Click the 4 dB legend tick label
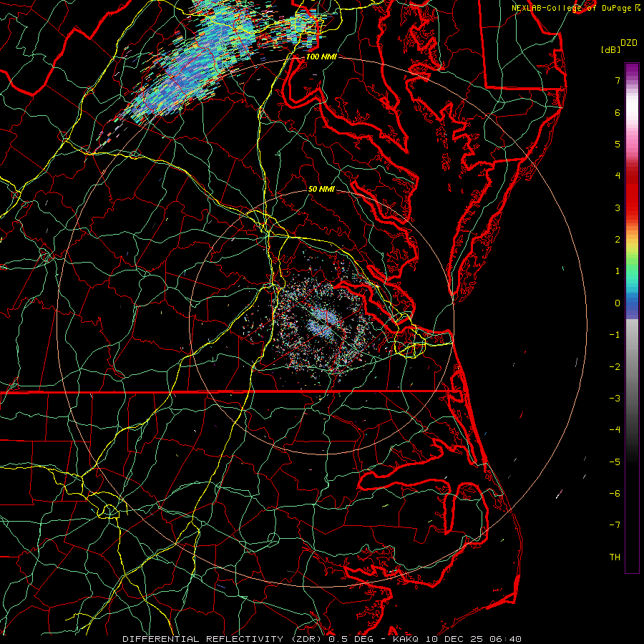644x644 pixels. click(618, 176)
